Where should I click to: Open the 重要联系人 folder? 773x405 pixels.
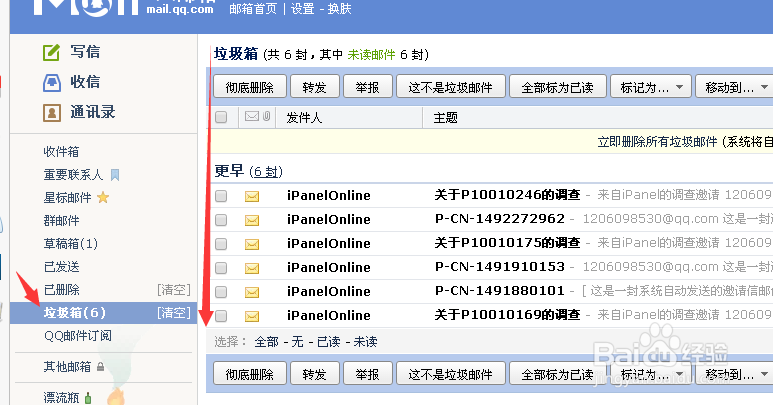[x=73, y=175]
